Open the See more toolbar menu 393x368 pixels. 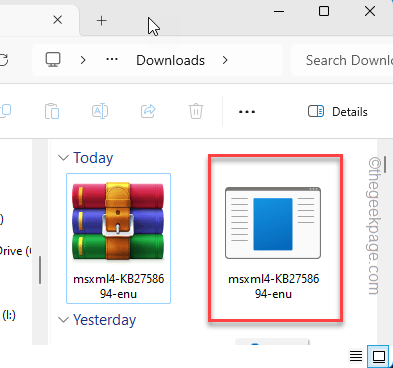pyautogui.click(x=247, y=112)
